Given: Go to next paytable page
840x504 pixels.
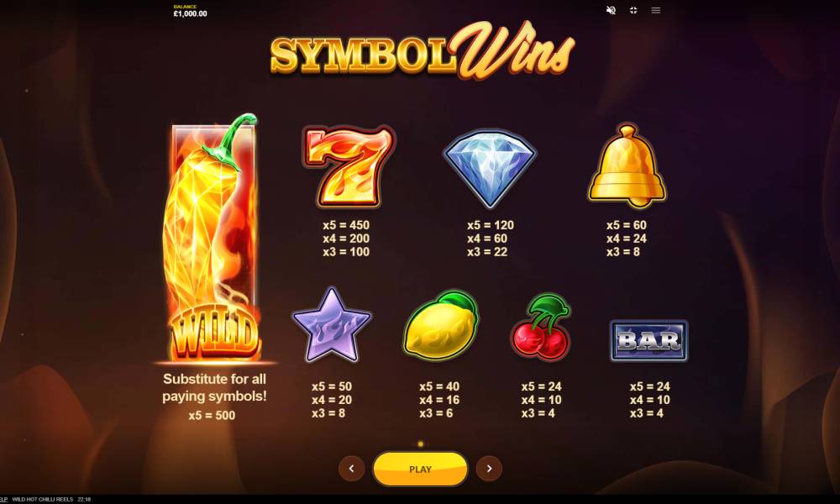Looking at the screenshot, I should point(489,469).
